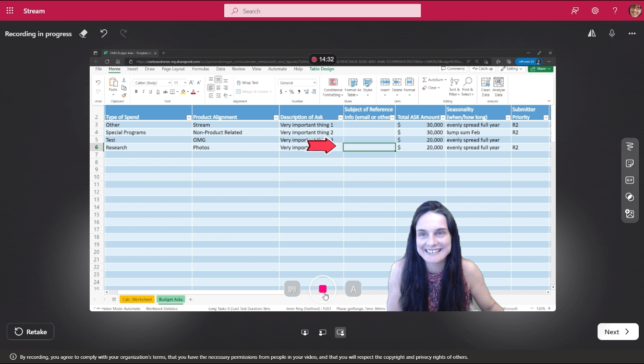Screen dimensions: 644x364
Task: Click the Cut scissors icon in Excel
Action: tap(124, 80)
